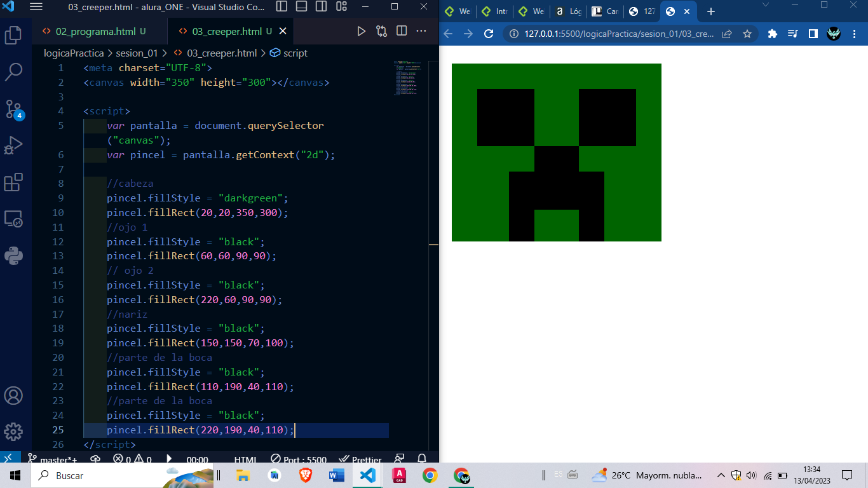Open the Accounts menu in activity bar

(13, 395)
